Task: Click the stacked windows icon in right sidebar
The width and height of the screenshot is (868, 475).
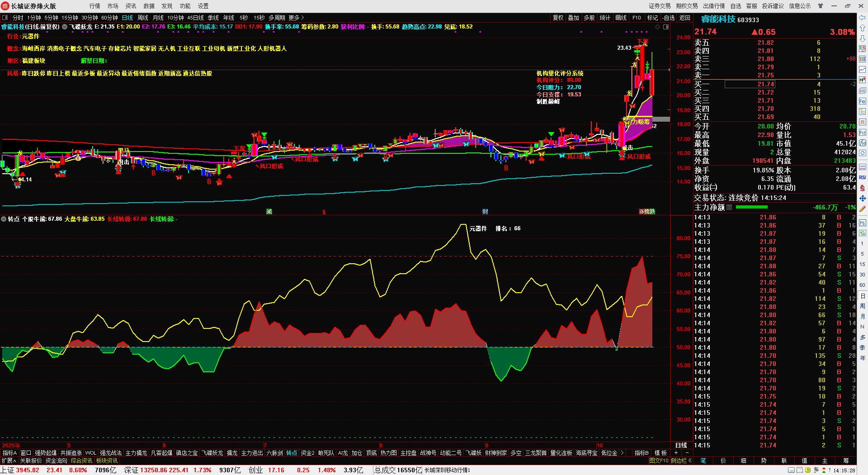Action: tap(863, 90)
